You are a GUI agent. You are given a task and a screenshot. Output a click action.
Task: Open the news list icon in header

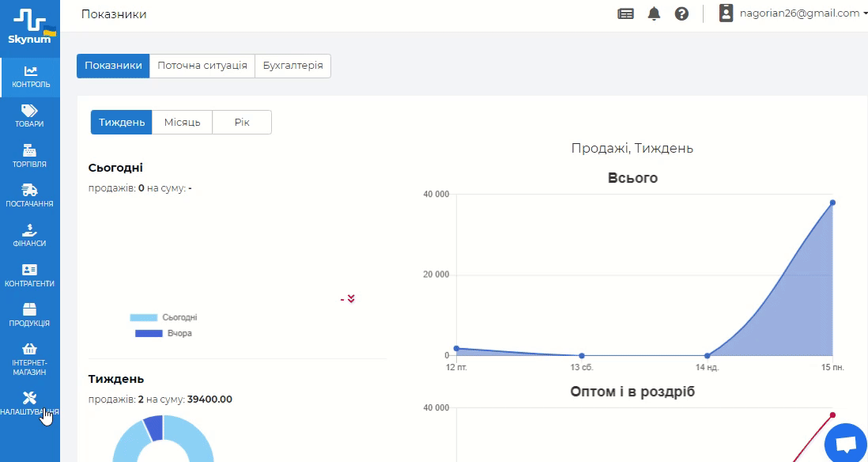point(625,14)
